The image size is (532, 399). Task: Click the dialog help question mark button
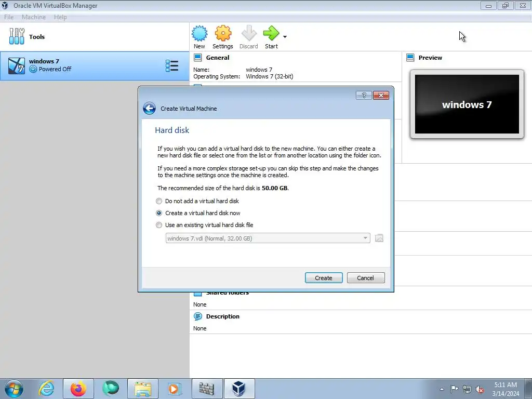(x=364, y=96)
